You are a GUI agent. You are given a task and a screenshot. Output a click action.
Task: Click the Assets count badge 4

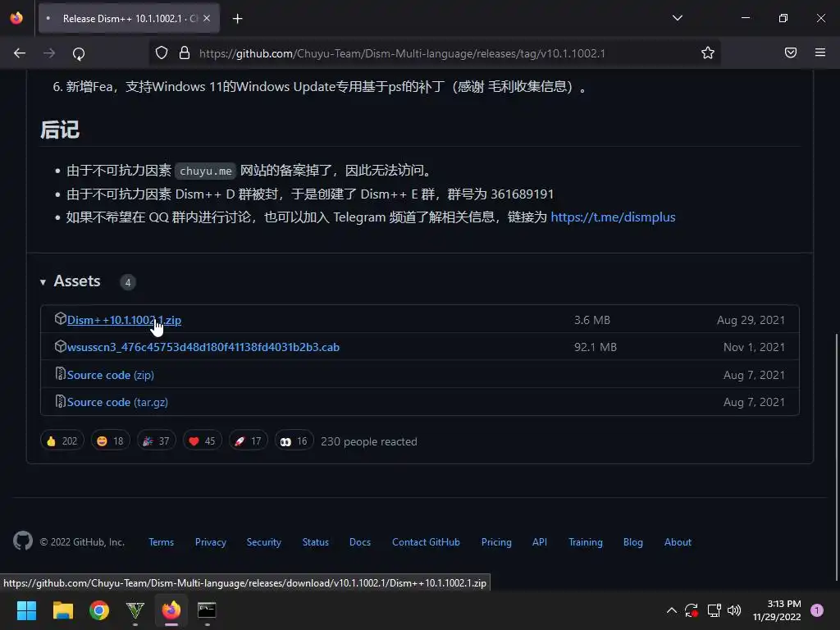click(127, 282)
